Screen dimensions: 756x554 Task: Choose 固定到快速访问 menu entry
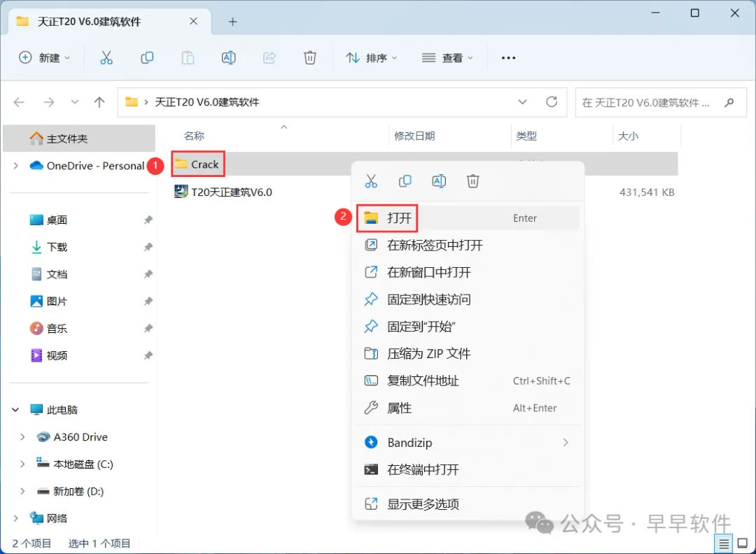coord(468,299)
